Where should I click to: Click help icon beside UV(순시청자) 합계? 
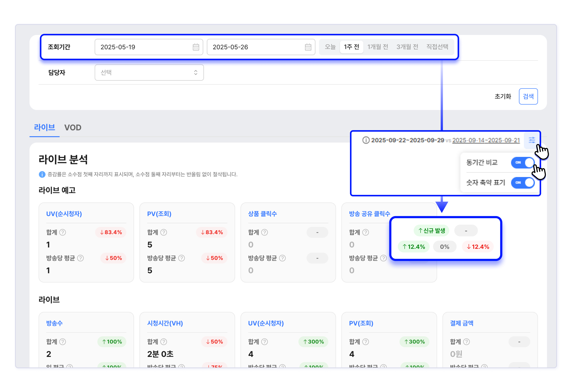pyautogui.click(x=63, y=232)
